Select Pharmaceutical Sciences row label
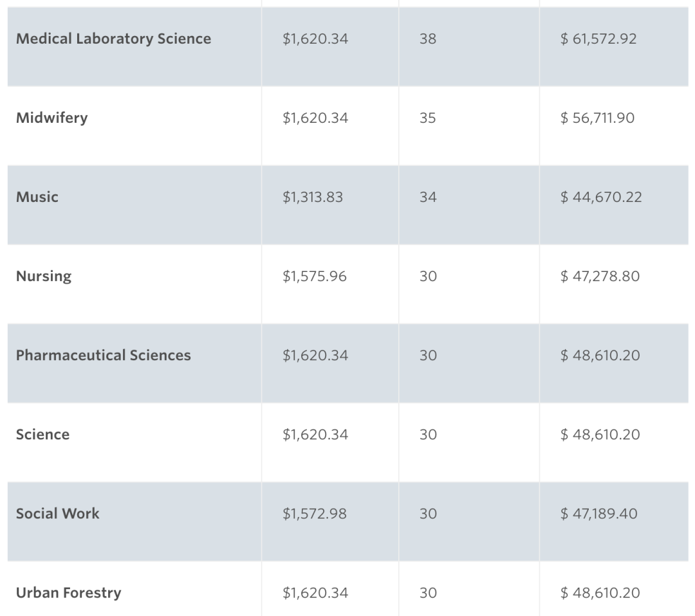Screen dimensions: 695x616 click(103, 355)
